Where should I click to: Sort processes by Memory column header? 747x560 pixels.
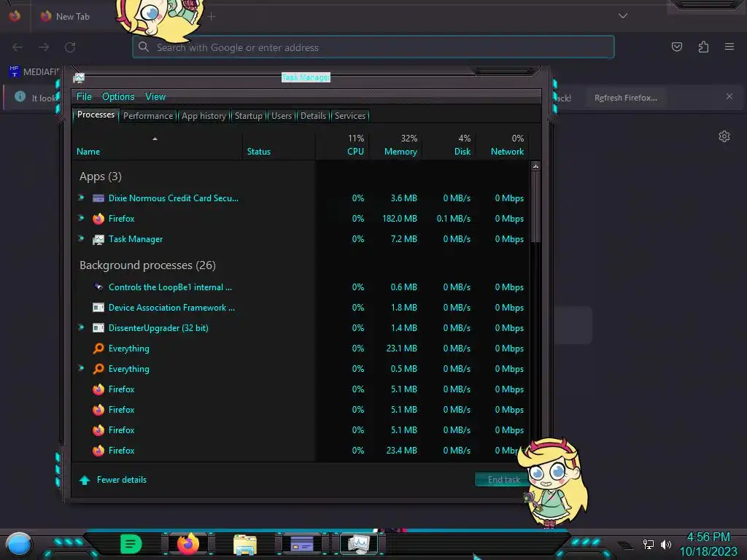coord(395,146)
